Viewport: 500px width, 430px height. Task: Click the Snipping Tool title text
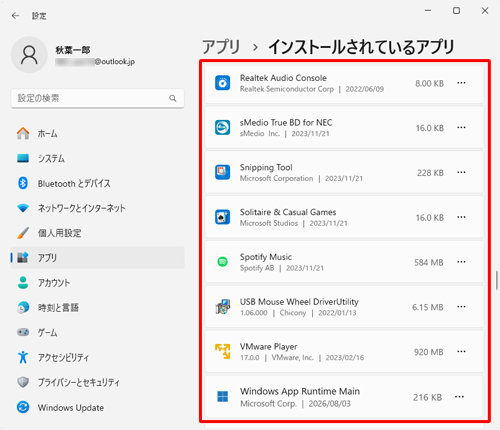(266, 167)
